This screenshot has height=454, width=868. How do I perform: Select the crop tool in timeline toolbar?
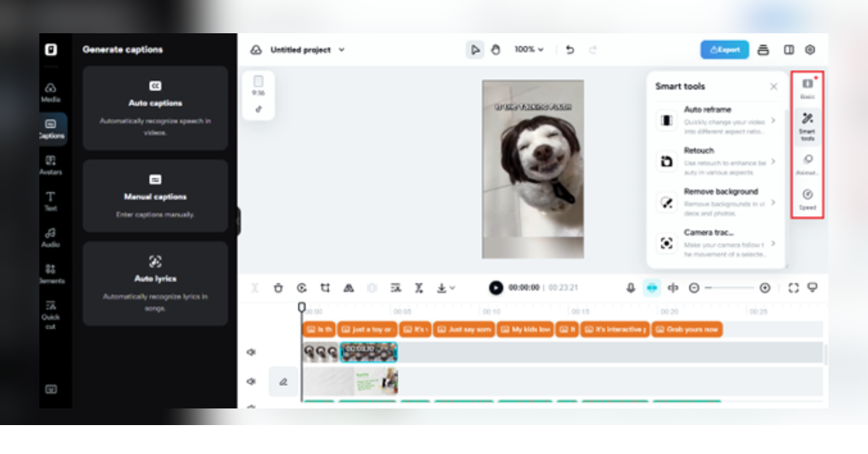click(325, 288)
